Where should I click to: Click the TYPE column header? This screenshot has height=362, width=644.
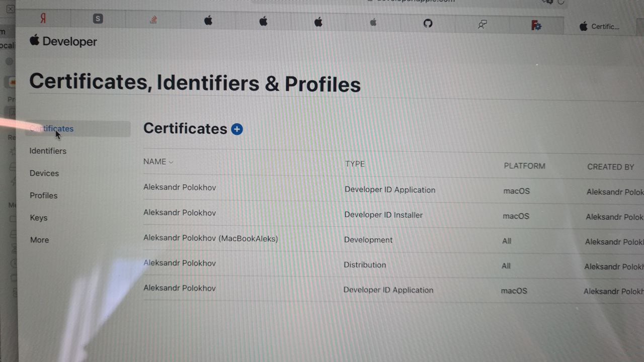[x=355, y=164]
